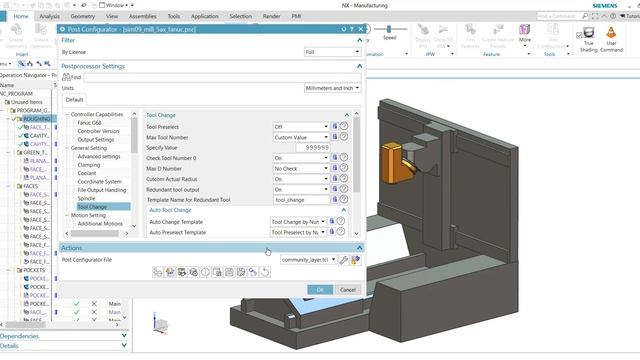Click the reset icon in the Post Configurator title bar
Screen dimensions: 640x360
coord(344,29)
